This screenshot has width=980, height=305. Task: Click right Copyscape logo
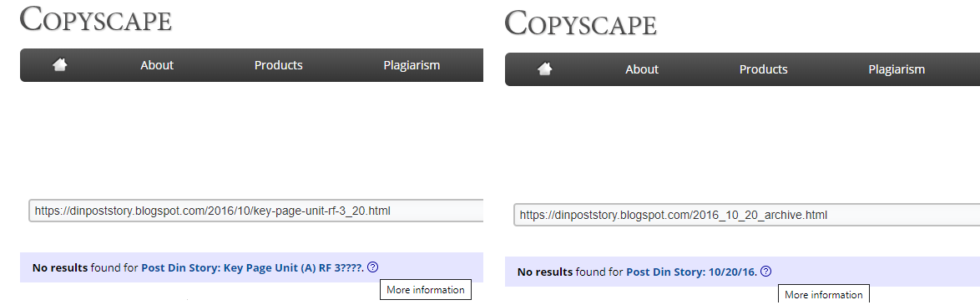[x=581, y=23]
